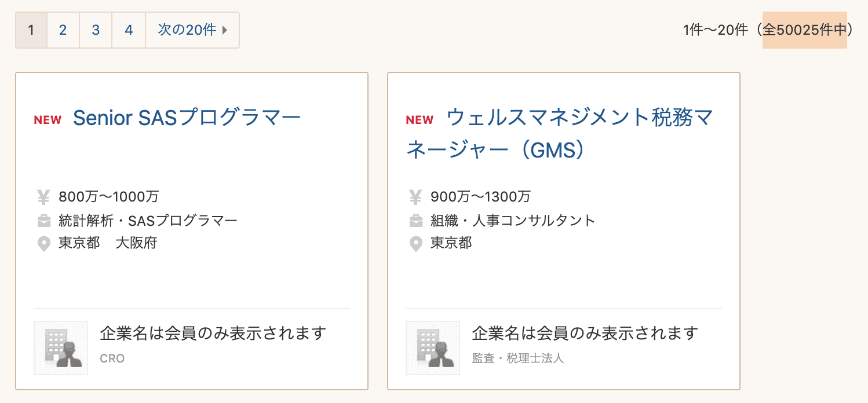This screenshot has width=868, height=403.
Task: Click the company building icon on the CRO listing
Action: point(60,347)
